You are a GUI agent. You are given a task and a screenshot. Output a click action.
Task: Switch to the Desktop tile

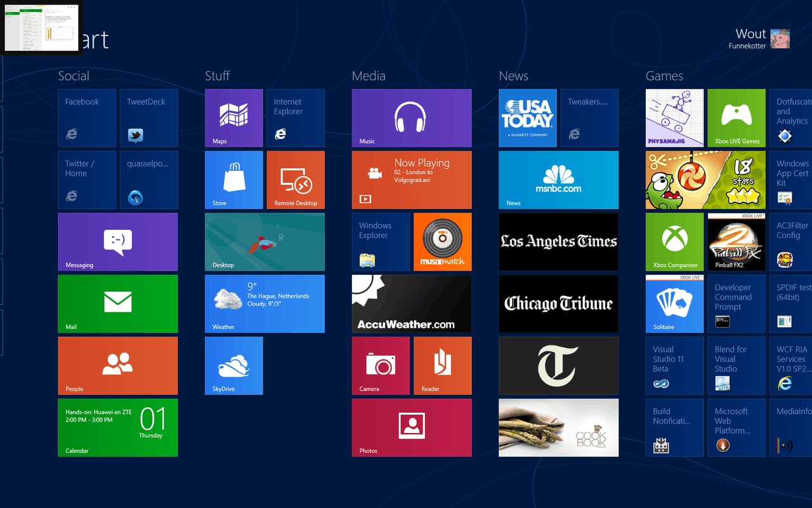[265, 242]
